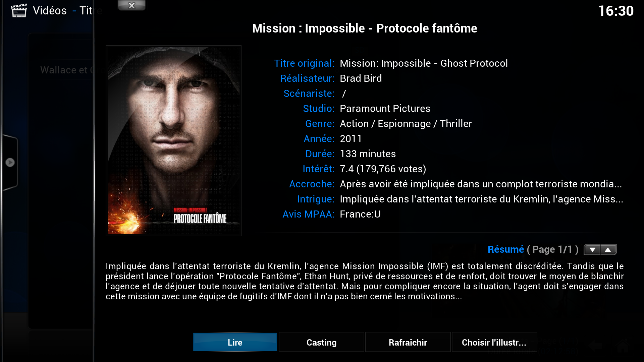Page up the Résumé text arrow
The height and width of the screenshot is (362, 644).
[x=608, y=250]
